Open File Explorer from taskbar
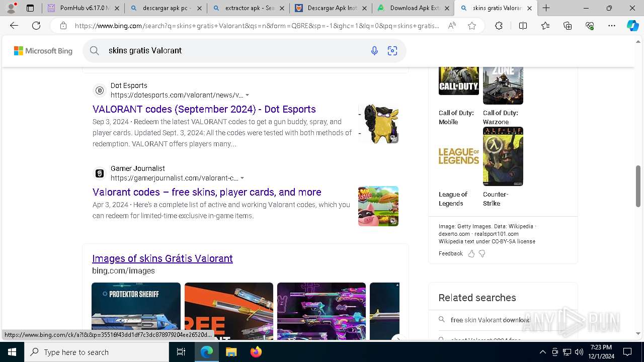The height and width of the screenshot is (362, 644). point(231,352)
